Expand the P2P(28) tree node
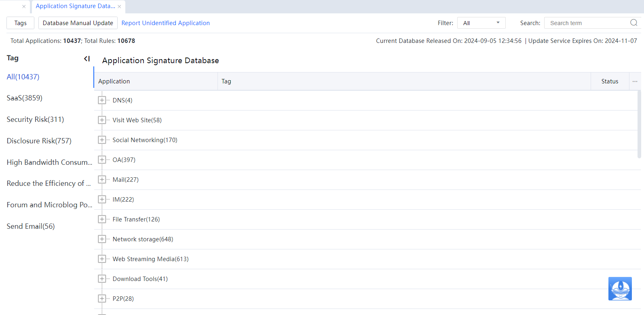This screenshot has height=315, width=644. click(x=102, y=299)
